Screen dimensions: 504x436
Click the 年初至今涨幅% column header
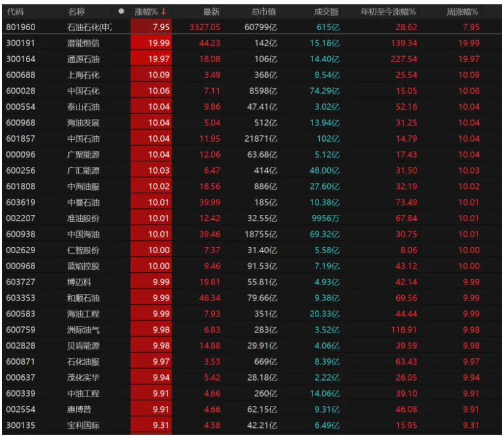click(x=388, y=11)
